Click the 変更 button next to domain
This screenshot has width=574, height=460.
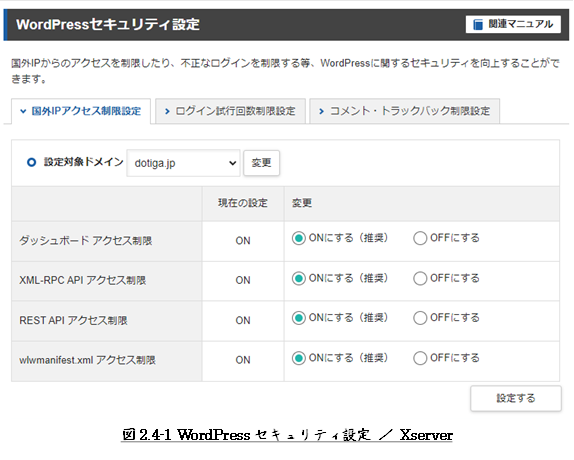(x=261, y=163)
